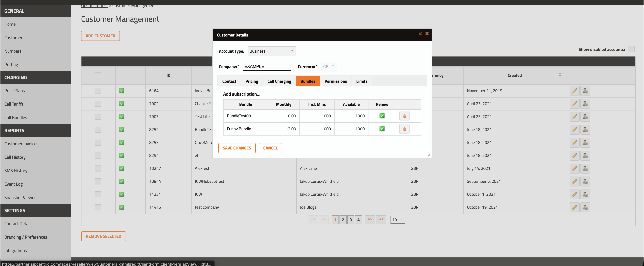Switch to the Contact tab

(x=229, y=81)
